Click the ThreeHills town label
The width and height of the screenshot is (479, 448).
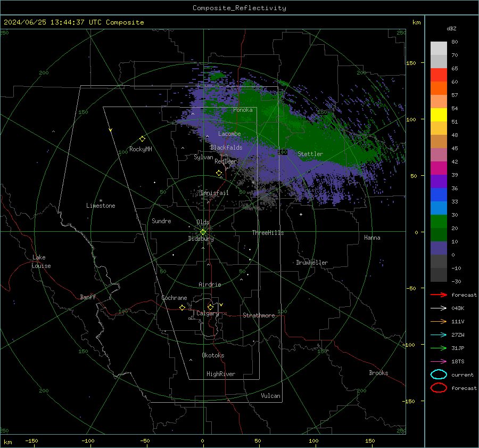(268, 233)
